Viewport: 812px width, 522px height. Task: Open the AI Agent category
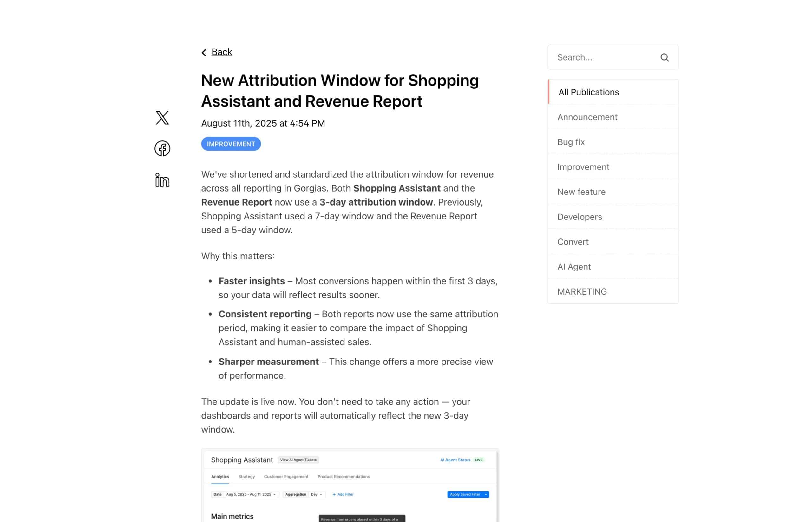(612, 266)
